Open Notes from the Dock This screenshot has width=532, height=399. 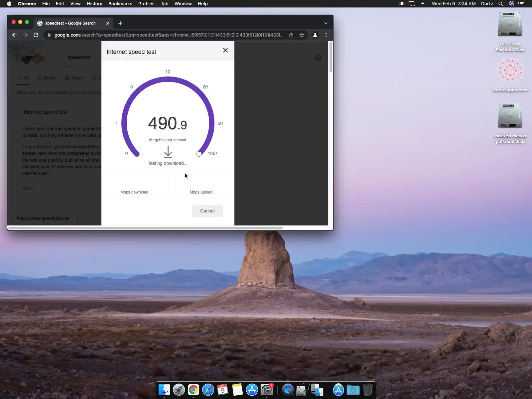237,389
